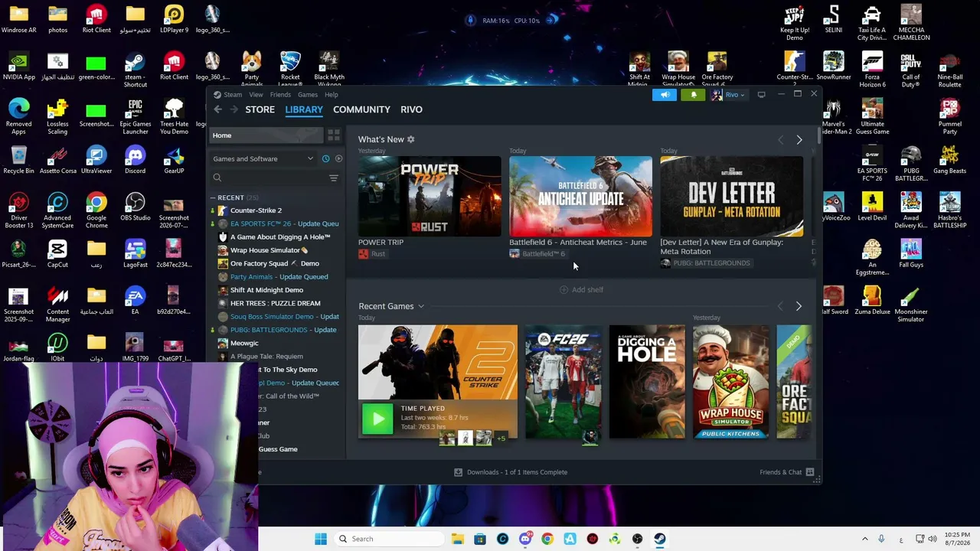Switch Steam to Big Picture mode
This screenshot has height=551, width=980.
(761, 95)
